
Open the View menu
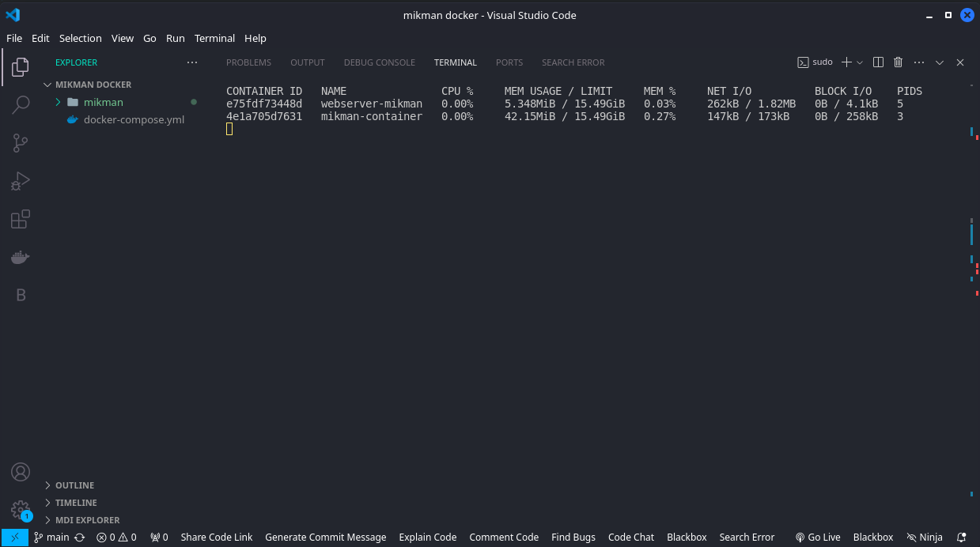123,38
